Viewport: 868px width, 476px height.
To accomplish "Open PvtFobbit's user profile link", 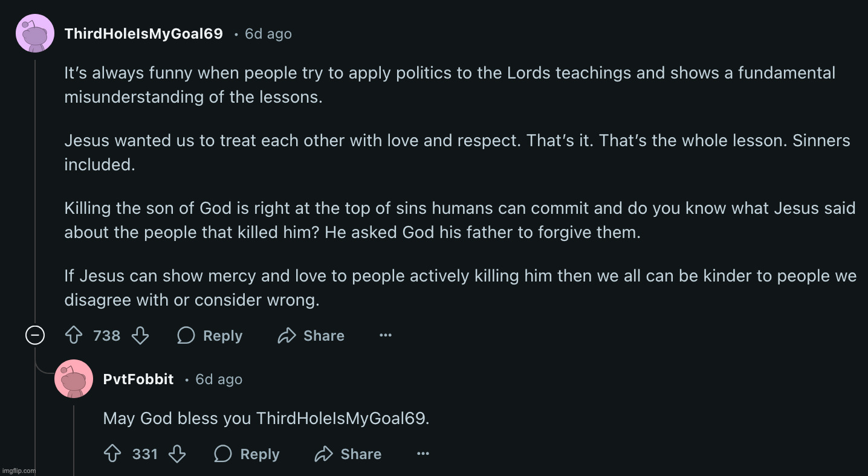I will pyautogui.click(x=138, y=379).
